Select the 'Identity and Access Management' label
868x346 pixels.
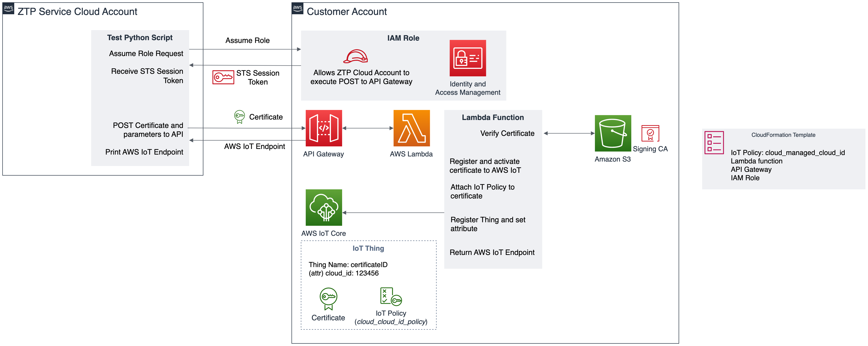click(467, 88)
